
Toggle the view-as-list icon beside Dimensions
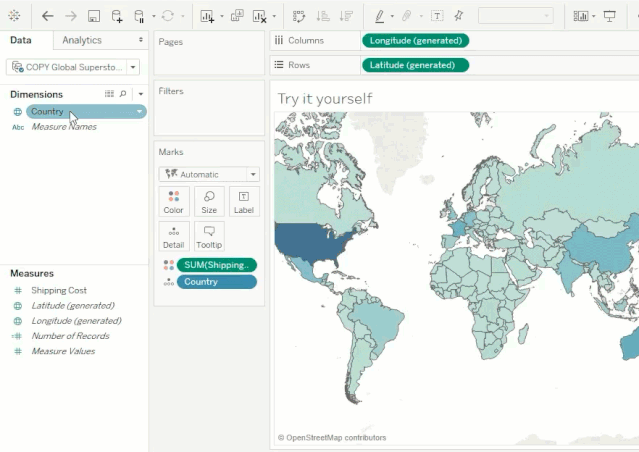[x=109, y=94]
